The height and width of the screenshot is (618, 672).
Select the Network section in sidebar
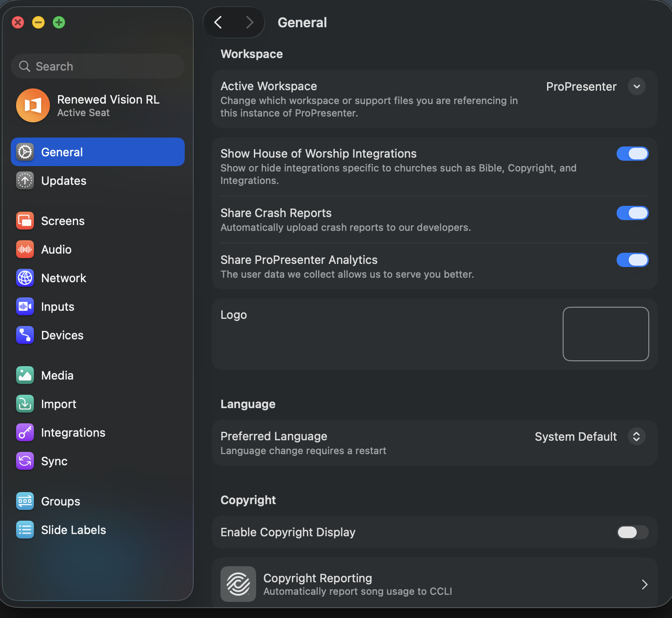[x=98, y=278]
